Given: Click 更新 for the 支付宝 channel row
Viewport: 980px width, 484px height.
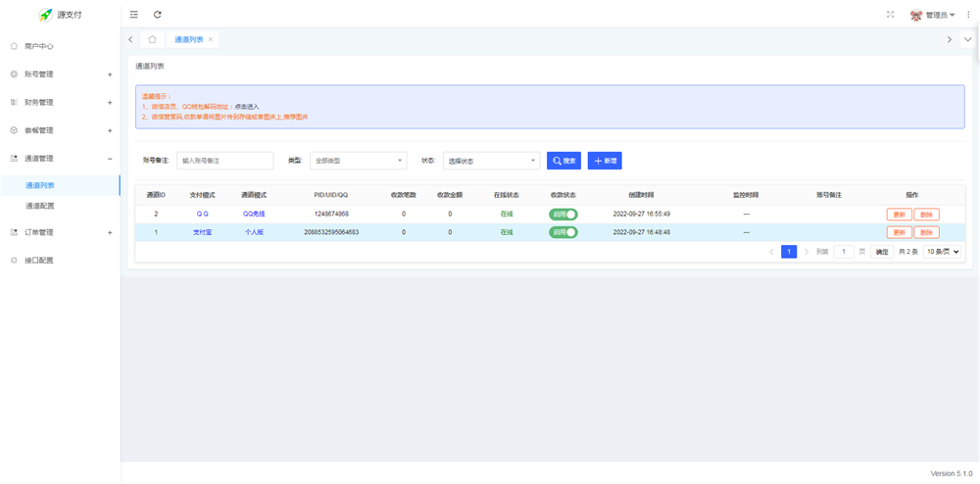Looking at the screenshot, I should [x=899, y=232].
